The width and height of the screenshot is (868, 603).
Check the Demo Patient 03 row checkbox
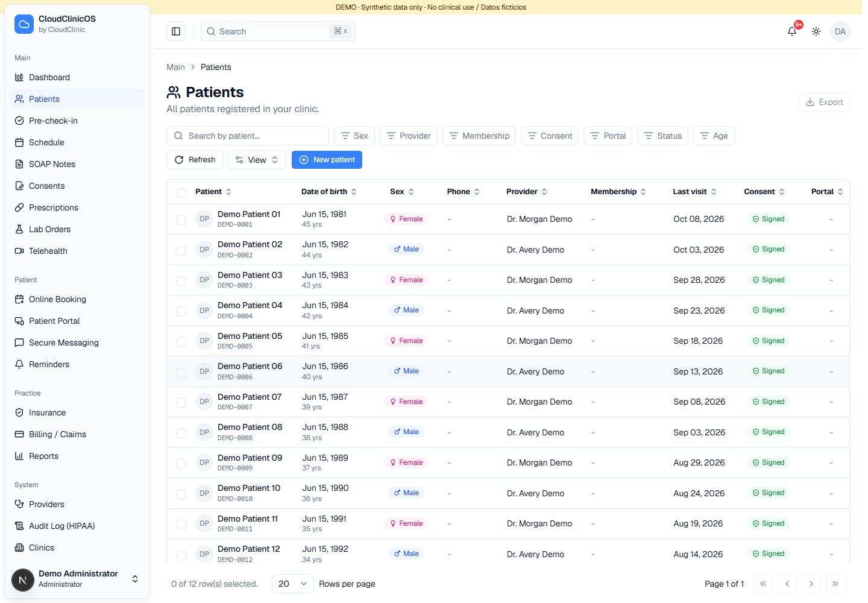pos(181,280)
